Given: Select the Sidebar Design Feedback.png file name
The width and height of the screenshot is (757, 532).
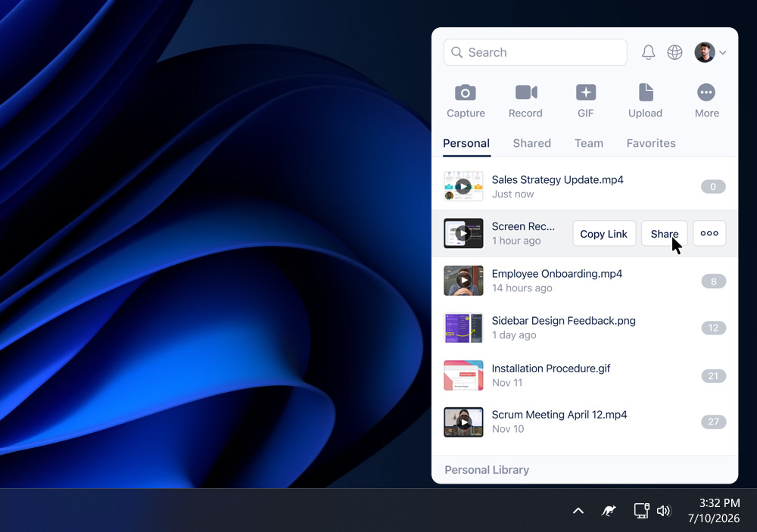Looking at the screenshot, I should (x=563, y=321).
